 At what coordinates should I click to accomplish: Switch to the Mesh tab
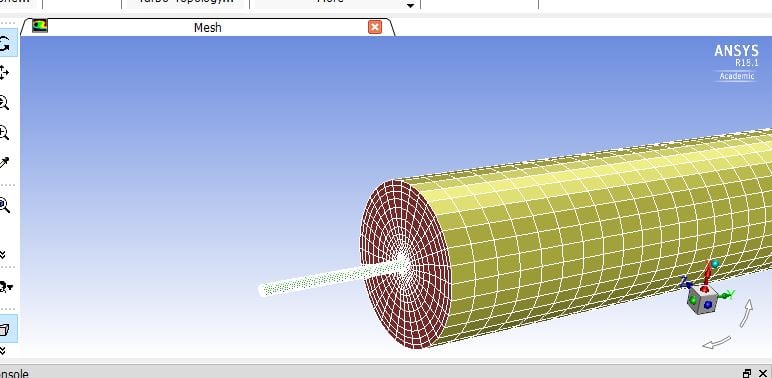(x=207, y=28)
